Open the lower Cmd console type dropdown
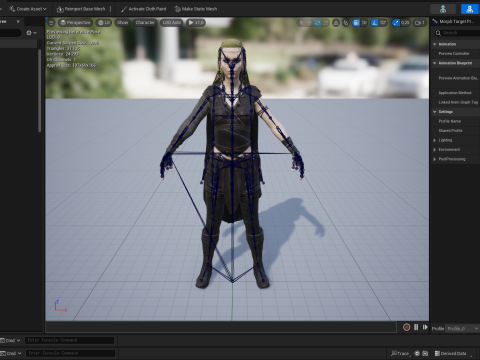Screen dimensions: 480x360 pyautogui.click(x=11, y=353)
